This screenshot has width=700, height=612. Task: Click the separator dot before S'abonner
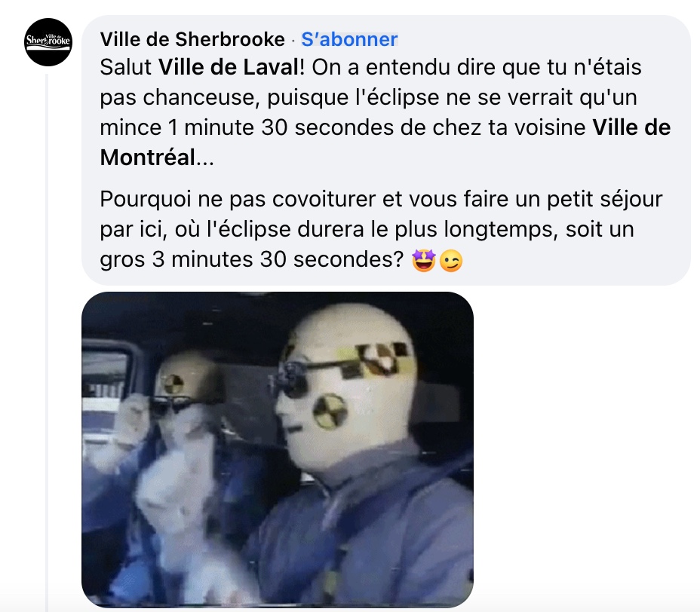293,41
